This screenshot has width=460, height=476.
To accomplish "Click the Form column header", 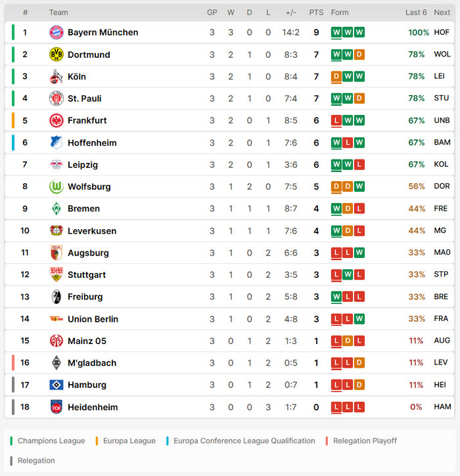I will click(x=340, y=12).
